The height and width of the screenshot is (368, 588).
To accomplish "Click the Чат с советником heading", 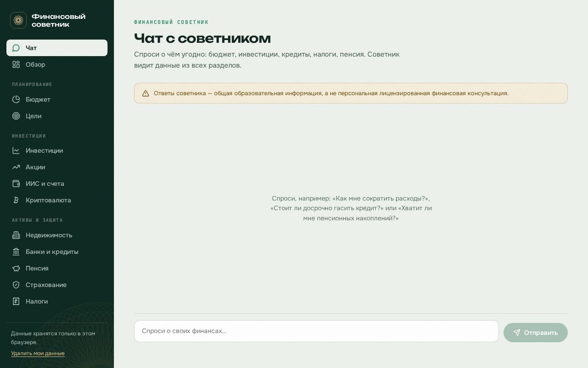I will [203, 38].
